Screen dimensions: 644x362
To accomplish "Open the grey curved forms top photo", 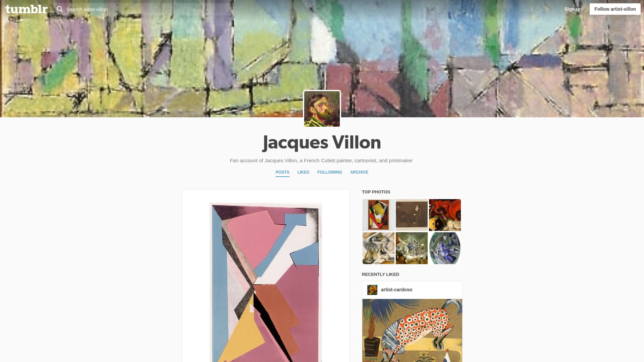I will coord(378,248).
